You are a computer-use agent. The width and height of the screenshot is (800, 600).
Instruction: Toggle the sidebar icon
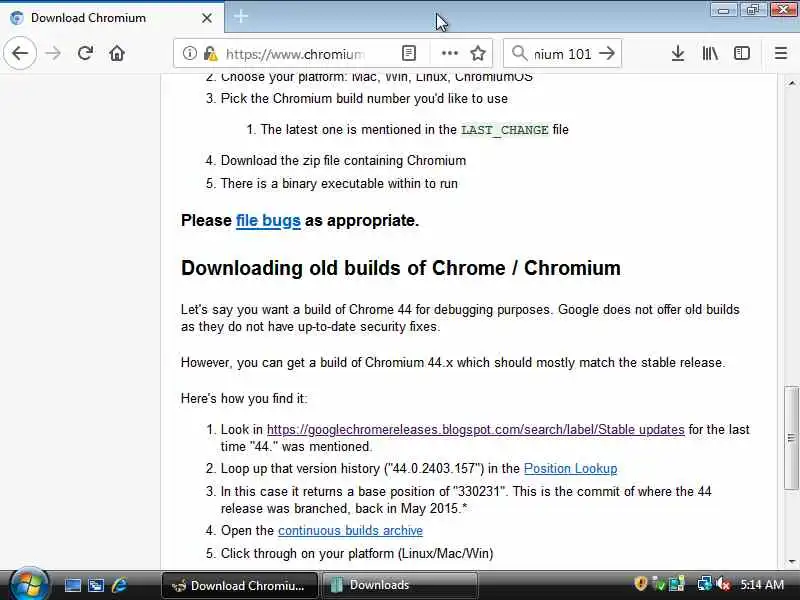tap(742, 53)
